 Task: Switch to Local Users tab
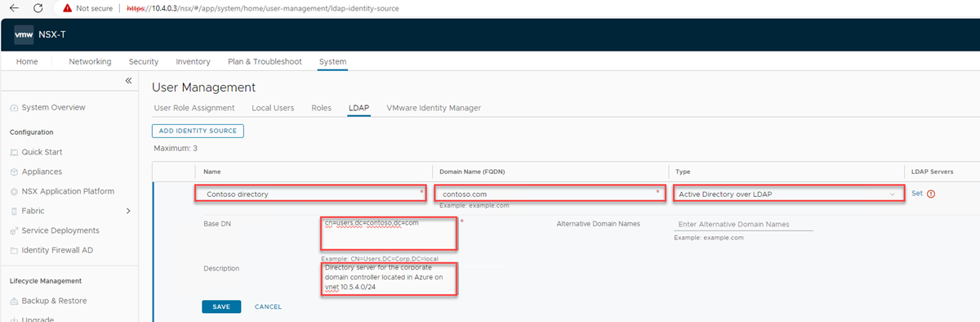point(273,108)
